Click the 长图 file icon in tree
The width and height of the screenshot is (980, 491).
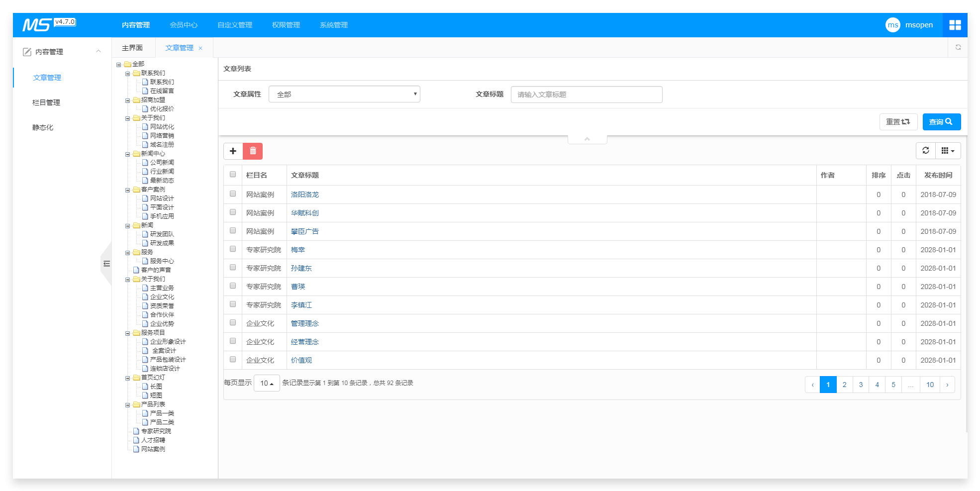145,387
